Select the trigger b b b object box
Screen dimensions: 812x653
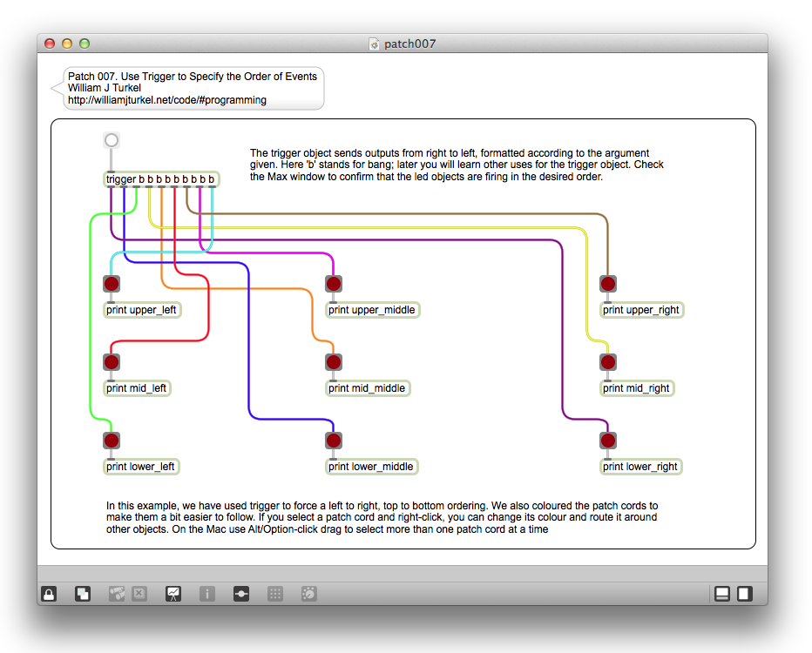click(x=160, y=179)
